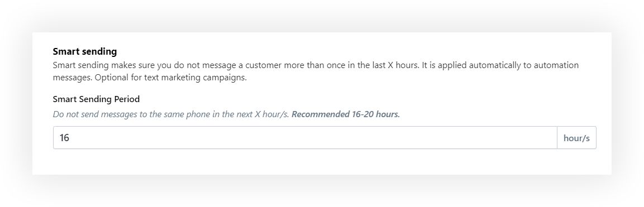Click the "Smart Sending Period" field label
Screen dimensions: 644x207
tap(96, 99)
